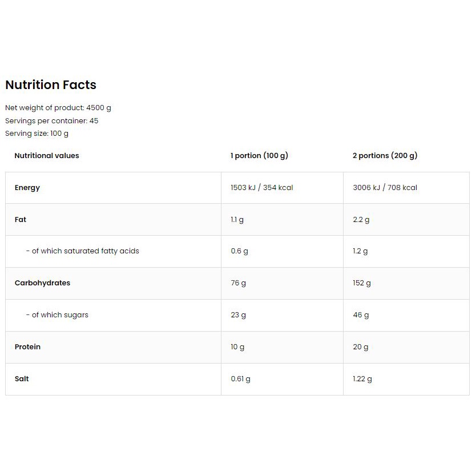Viewport: 476px width, 476px height.
Task: Click the Nutrition Facts heading
Action: (51, 84)
